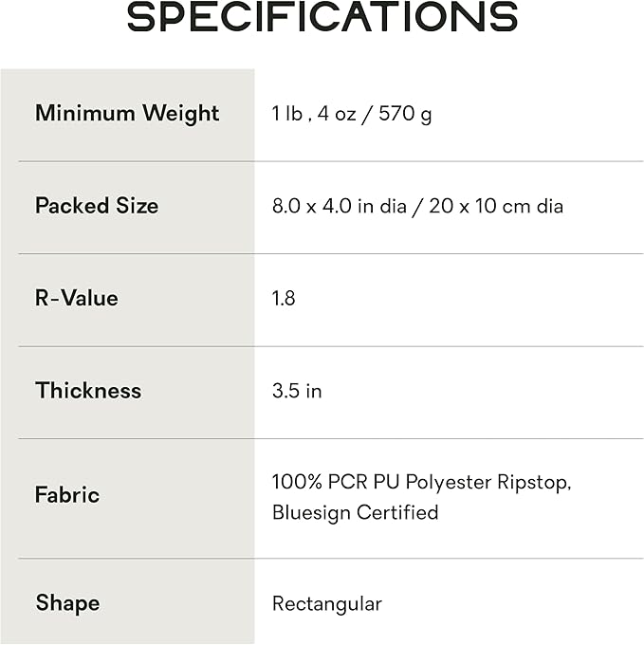This screenshot has width=644, height=645.
Task: Click the '3.5 in' thickness value
Action: coord(297,391)
